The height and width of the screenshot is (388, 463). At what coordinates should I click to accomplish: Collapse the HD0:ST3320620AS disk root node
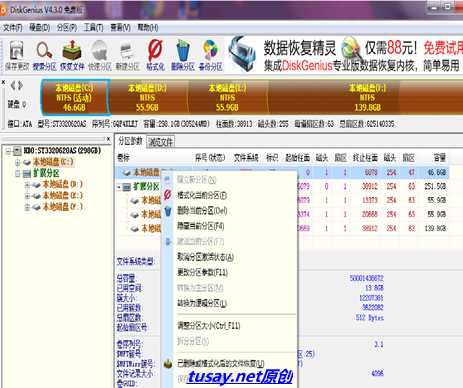[8, 151]
